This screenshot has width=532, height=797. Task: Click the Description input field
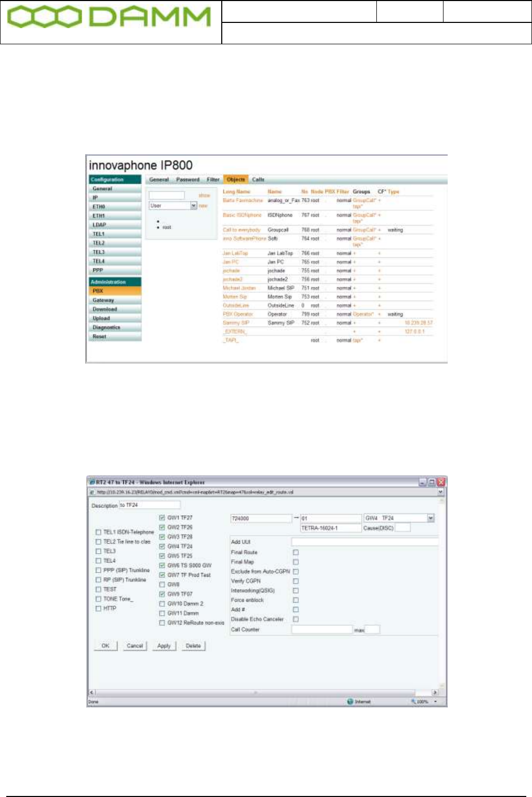coord(150,505)
